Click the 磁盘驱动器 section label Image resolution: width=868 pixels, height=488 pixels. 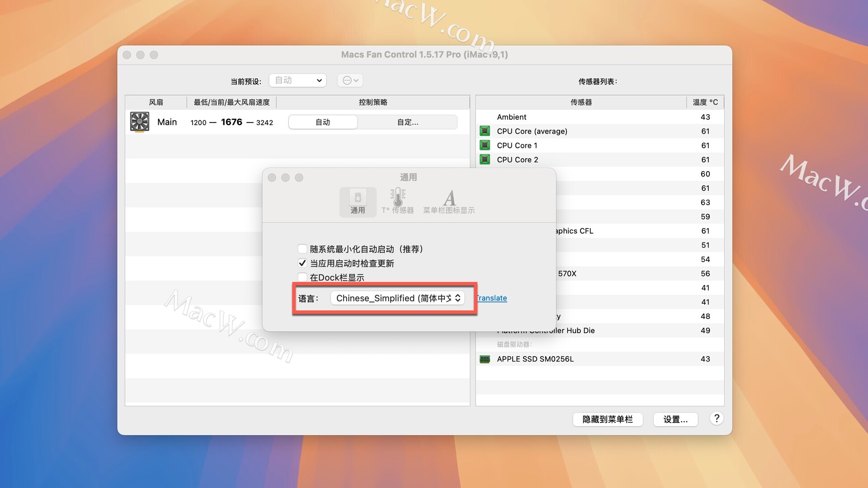(x=514, y=344)
